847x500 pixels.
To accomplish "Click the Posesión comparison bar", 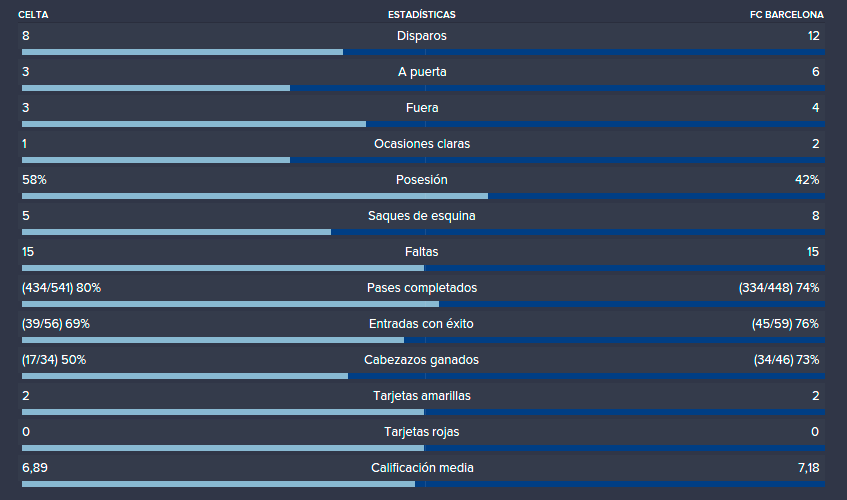I will pyautogui.click(x=424, y=196).
